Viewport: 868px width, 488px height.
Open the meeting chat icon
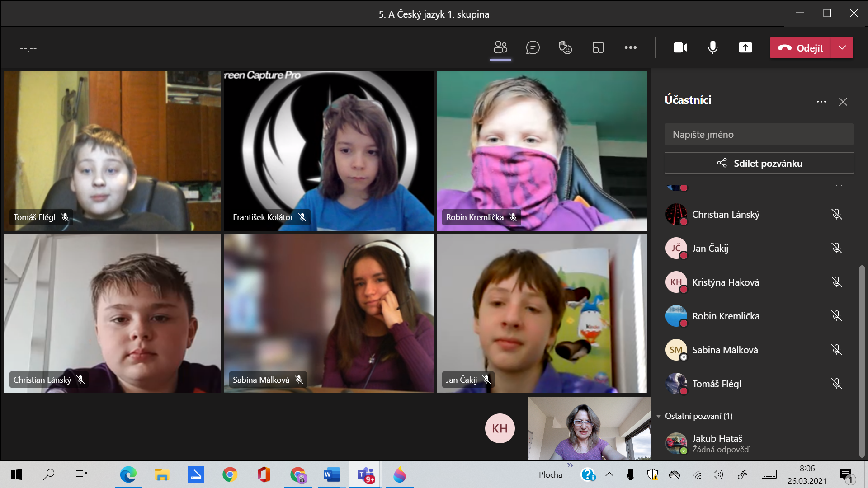pos(533,47)
